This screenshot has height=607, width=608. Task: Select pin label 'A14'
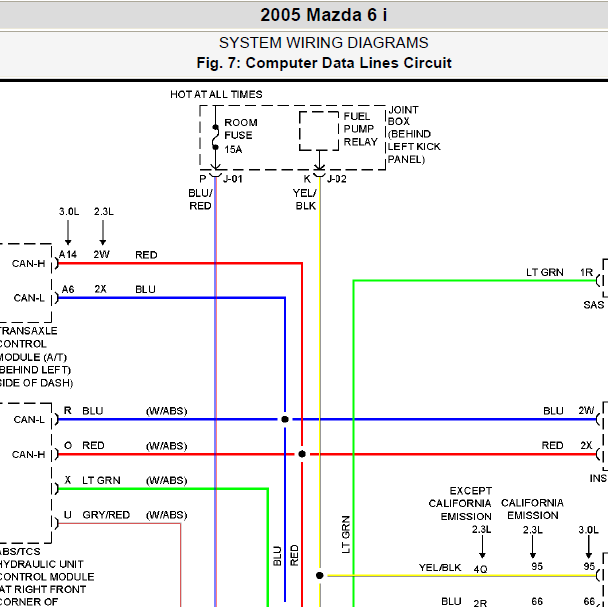(x=67, y=254)
